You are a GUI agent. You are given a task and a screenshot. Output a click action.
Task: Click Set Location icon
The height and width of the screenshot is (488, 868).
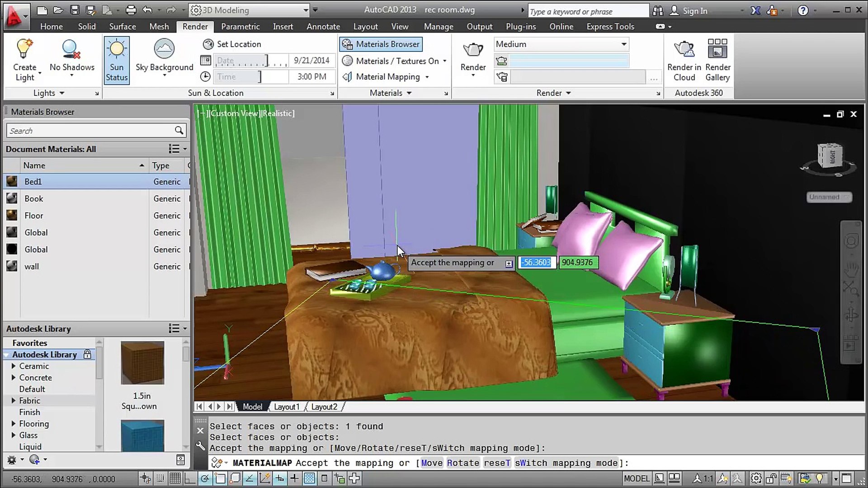[208, 44]
